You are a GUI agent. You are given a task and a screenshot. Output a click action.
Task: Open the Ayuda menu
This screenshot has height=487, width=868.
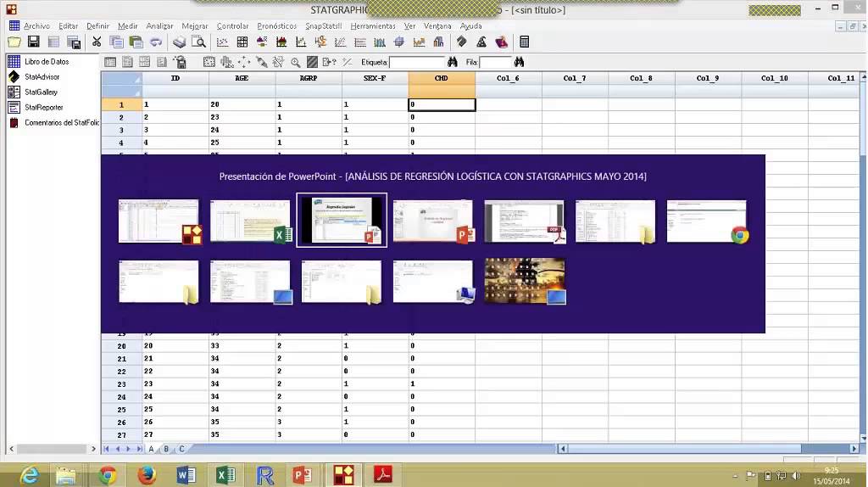(x=470, y=26)
